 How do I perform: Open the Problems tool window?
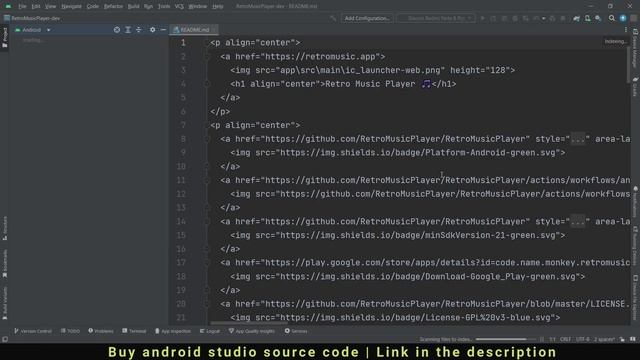(x=101, y=331)
